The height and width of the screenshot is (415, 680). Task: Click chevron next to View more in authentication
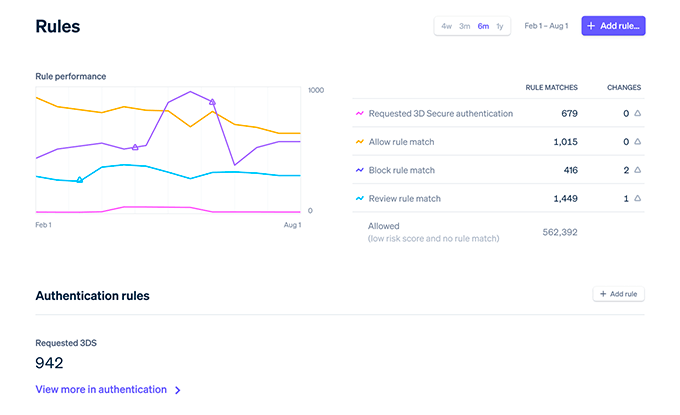coord(177,390)
